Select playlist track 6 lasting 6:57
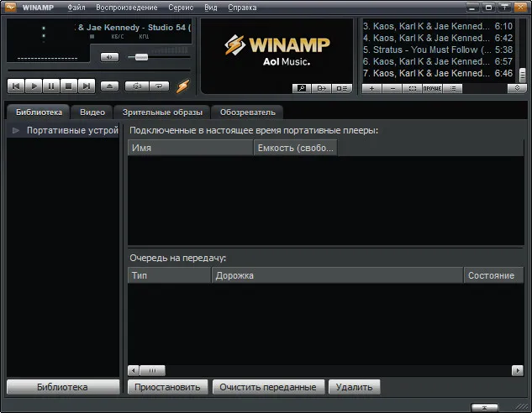This screenshot has width=532, height=413. click(x=438, y=61)
